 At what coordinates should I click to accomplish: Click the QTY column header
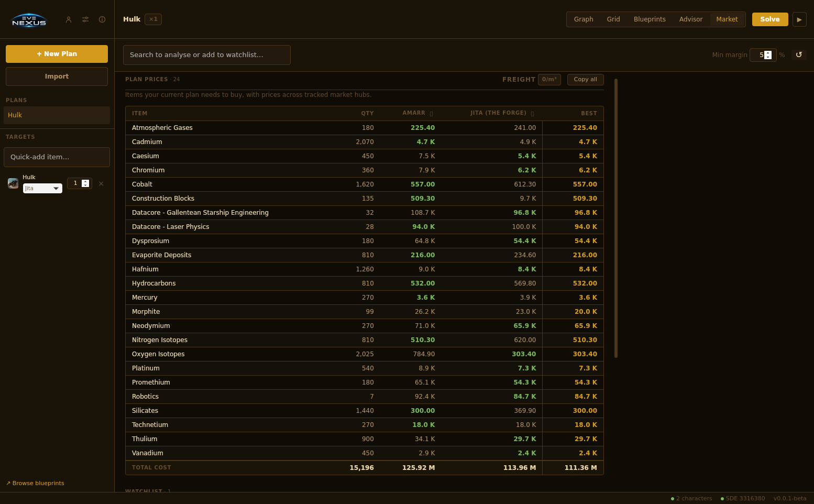coord(367,113)
